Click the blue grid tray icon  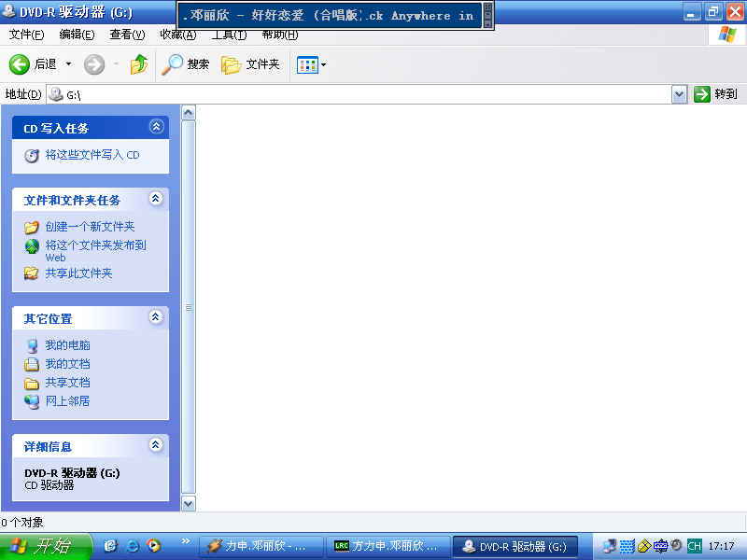pyautogui.click(x=627, y=546)
